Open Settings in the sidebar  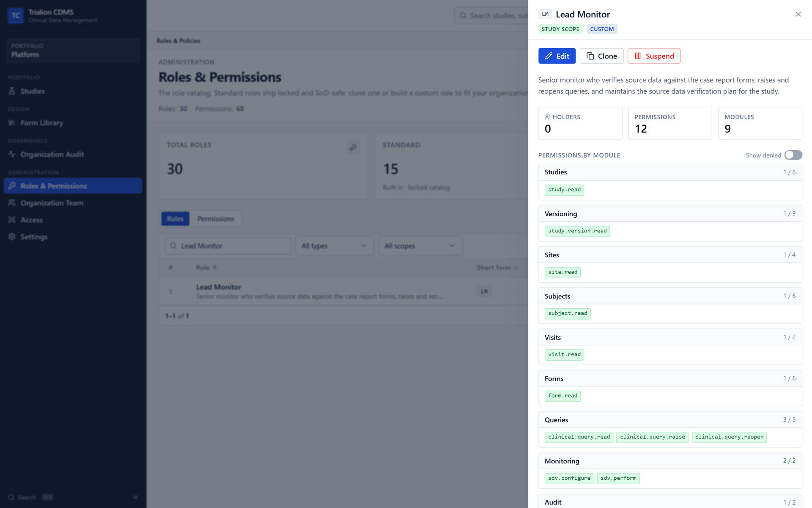point(73,237)
